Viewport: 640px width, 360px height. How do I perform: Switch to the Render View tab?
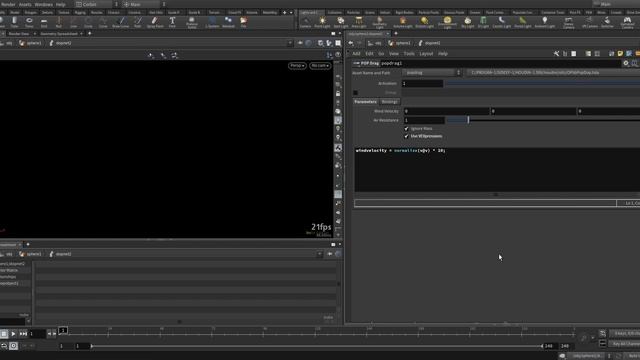pos(19,33)
